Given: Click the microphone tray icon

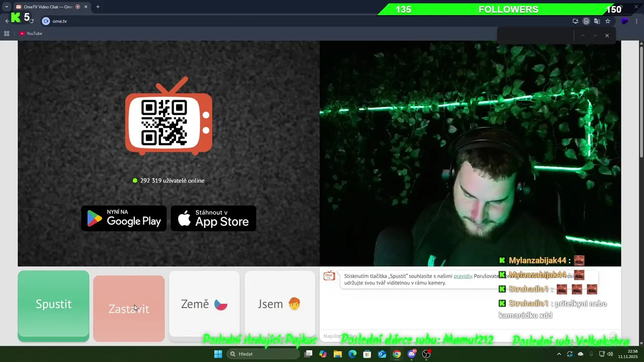Looking at the screenshot, I should (591, 354).
